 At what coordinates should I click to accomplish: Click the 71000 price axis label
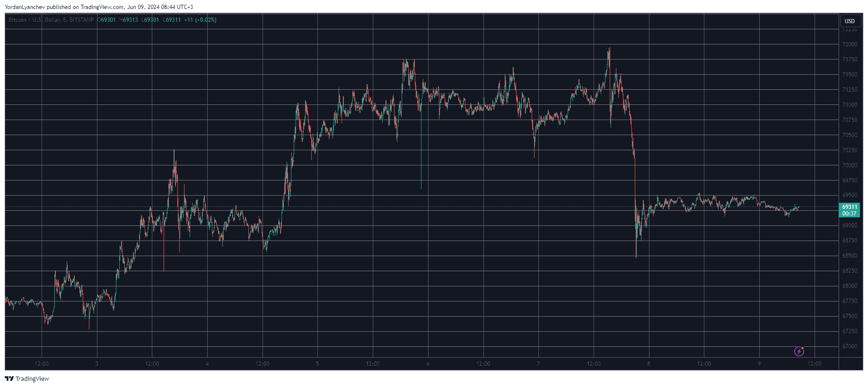coord(850,105)
